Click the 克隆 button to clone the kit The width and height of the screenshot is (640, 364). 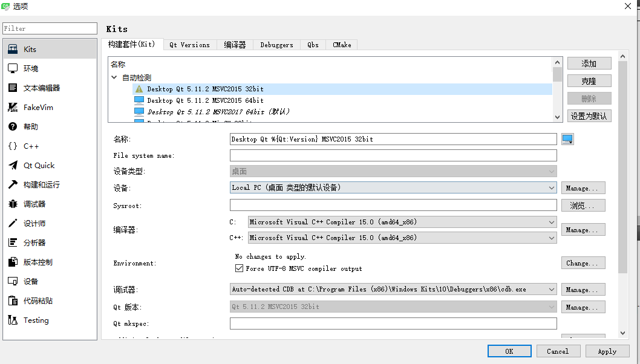[x=589, y=80]
